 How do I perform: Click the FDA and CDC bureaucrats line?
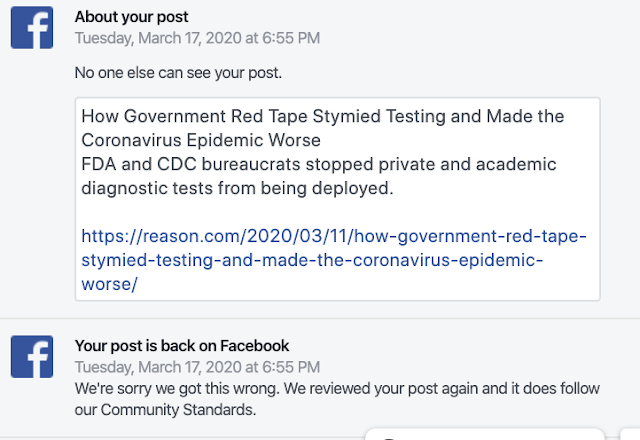(x=319, y=164)
